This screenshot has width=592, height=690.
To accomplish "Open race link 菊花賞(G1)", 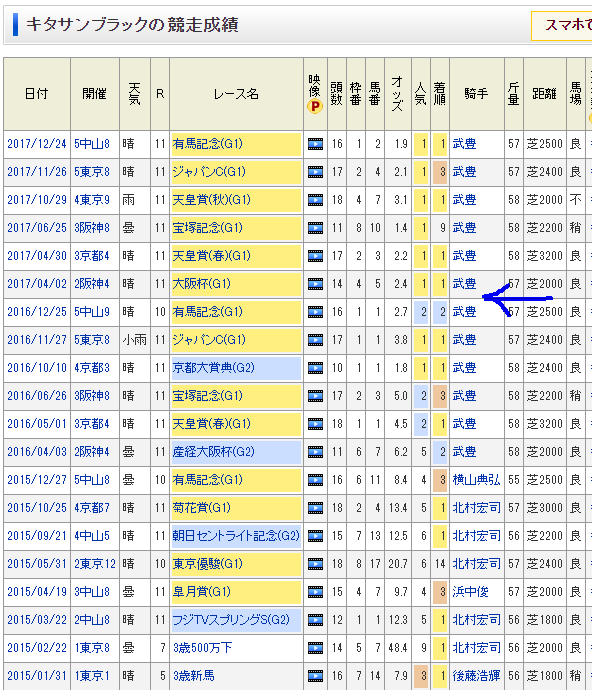I will 202,508.
